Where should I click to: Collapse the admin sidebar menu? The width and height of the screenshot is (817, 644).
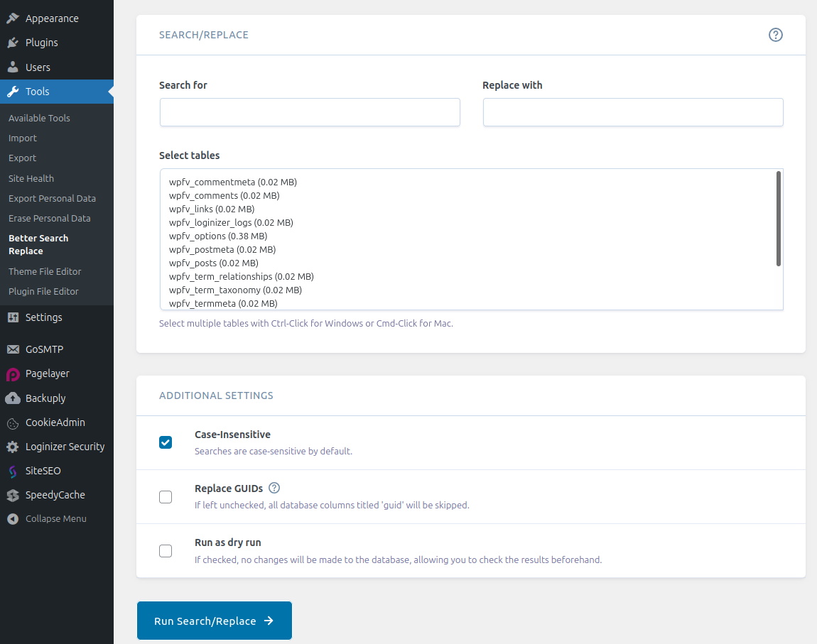pyautogui.click(x=47, y=519)
